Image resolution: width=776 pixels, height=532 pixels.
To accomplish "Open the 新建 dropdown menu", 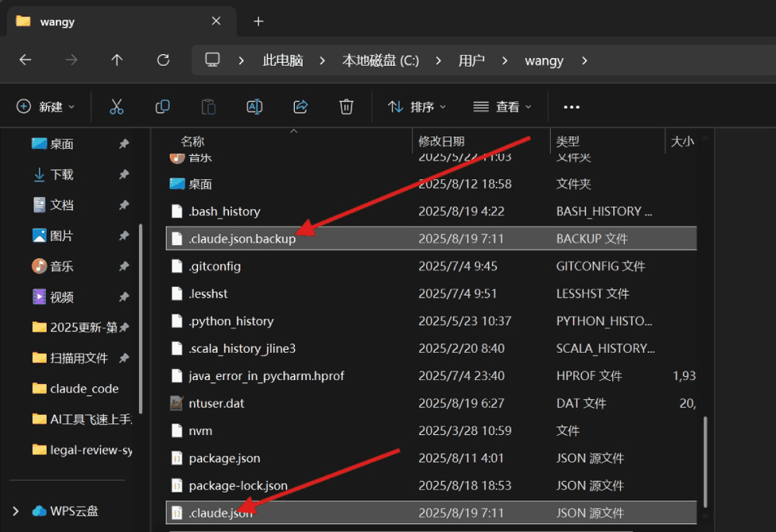I will click(46, 107).
